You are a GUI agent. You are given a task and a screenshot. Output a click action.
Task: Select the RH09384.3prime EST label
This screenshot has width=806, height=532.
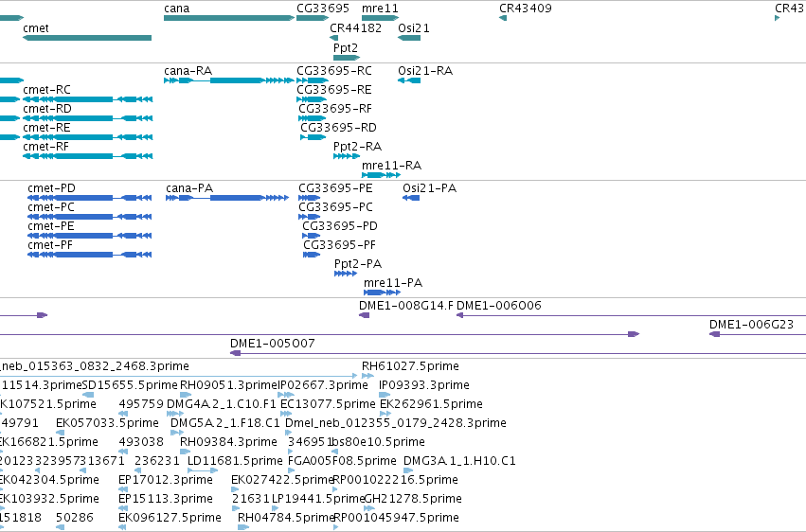click(x=228, y=443)
